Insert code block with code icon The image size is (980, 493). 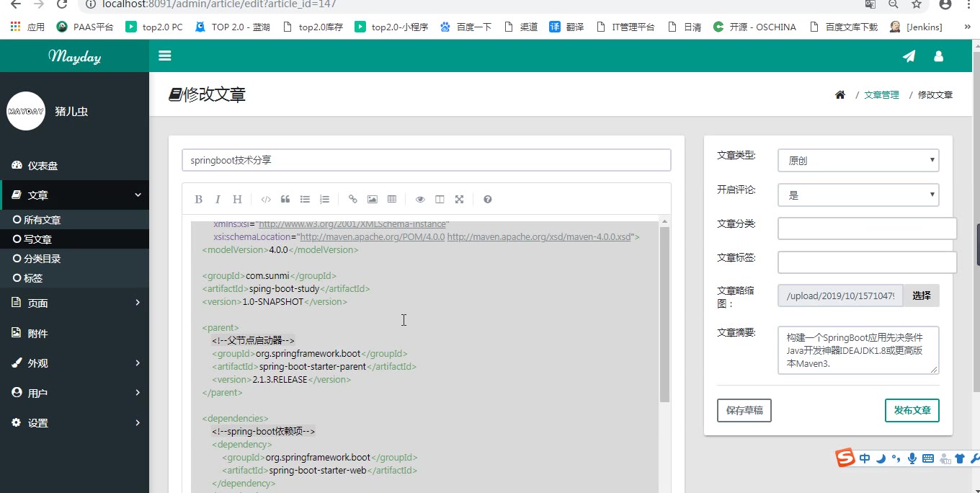pos(266,200)
